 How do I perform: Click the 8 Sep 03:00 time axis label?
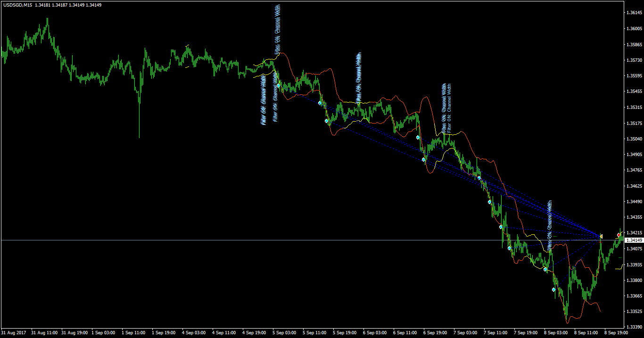click(556, 333)
